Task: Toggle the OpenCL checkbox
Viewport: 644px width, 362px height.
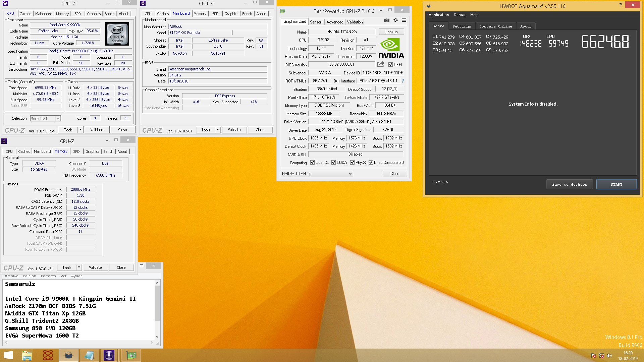Action: (x=312, y=163)
